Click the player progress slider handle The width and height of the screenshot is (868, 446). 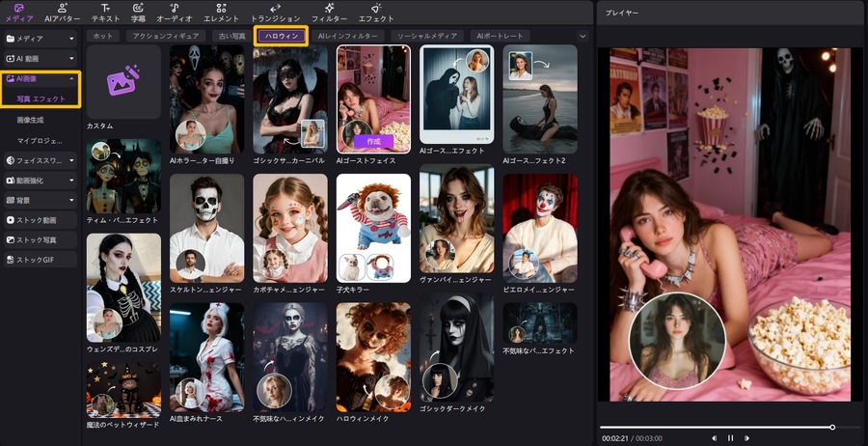[832, 427]
